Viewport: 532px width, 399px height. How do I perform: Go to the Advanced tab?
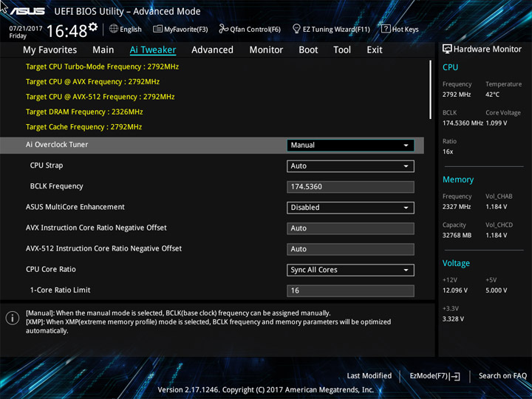pyautogui.click(x=212, y=50)
